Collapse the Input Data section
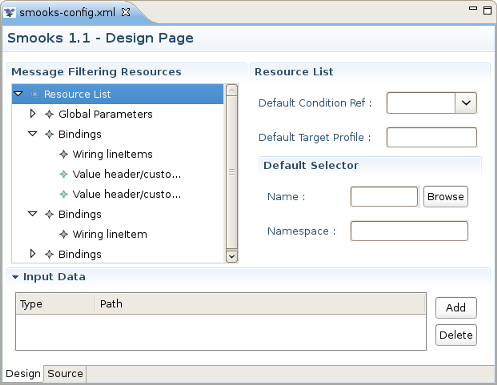The width and height of the screenshot is (497, 385). point(15,277)
